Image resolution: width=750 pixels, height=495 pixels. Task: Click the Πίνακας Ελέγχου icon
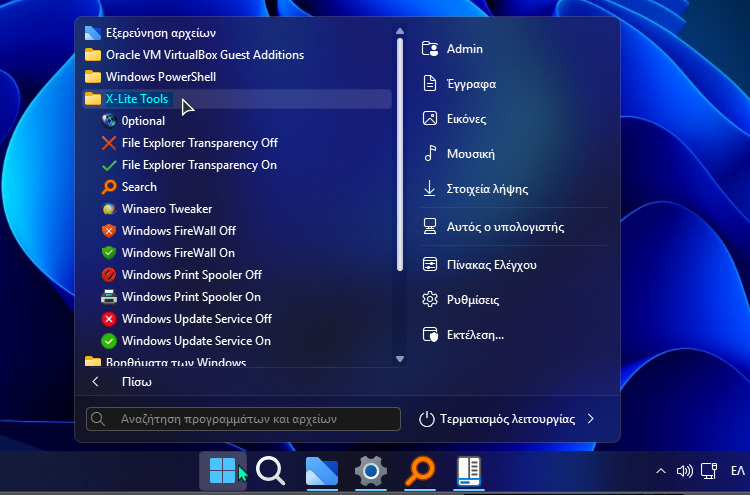click(x=430, y=264)
